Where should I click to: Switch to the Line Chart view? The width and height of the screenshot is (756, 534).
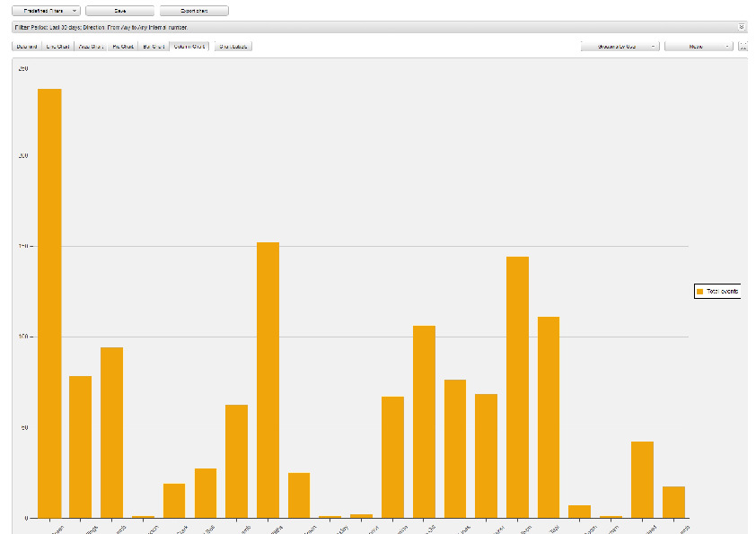57,46
